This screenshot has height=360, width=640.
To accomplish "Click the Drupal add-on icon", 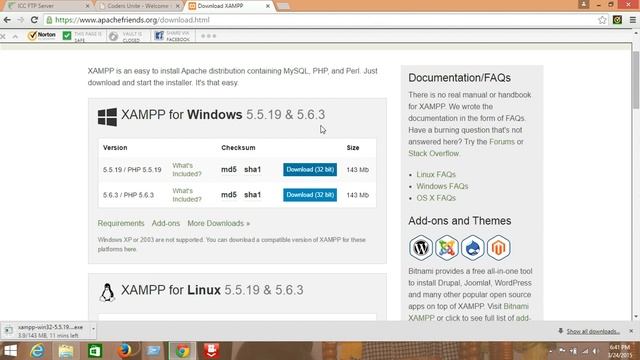I will click(473, 247).
